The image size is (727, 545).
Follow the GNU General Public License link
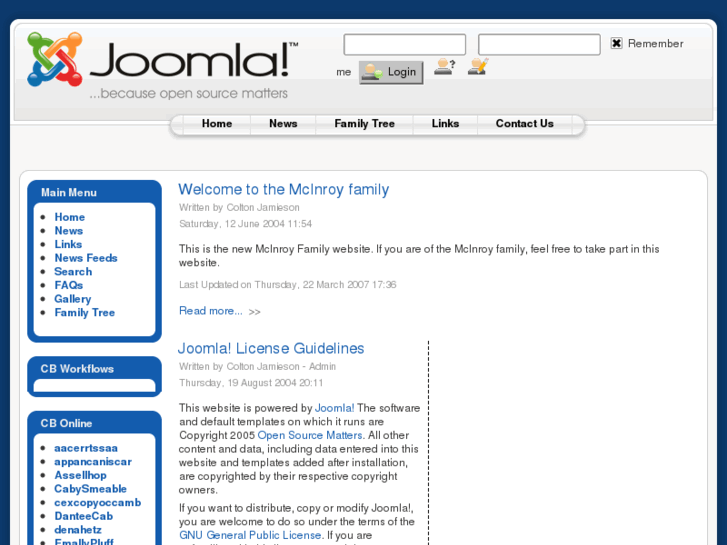250,535
